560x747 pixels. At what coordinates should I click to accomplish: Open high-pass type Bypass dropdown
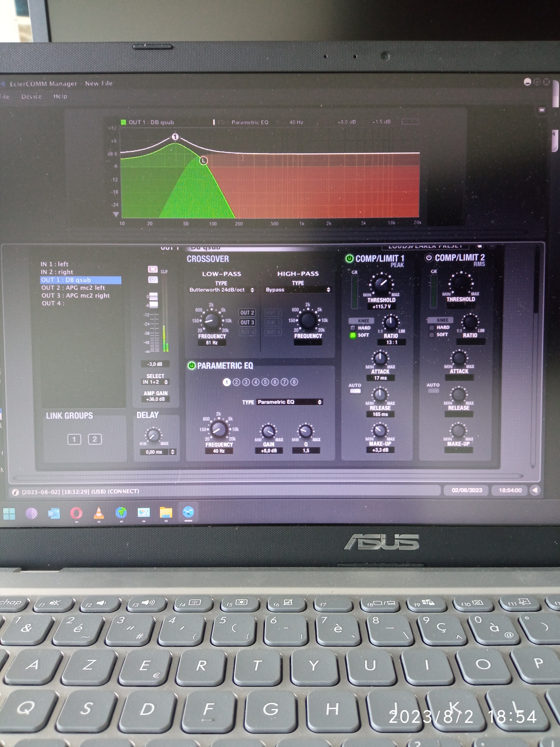[x=298, y=290]
